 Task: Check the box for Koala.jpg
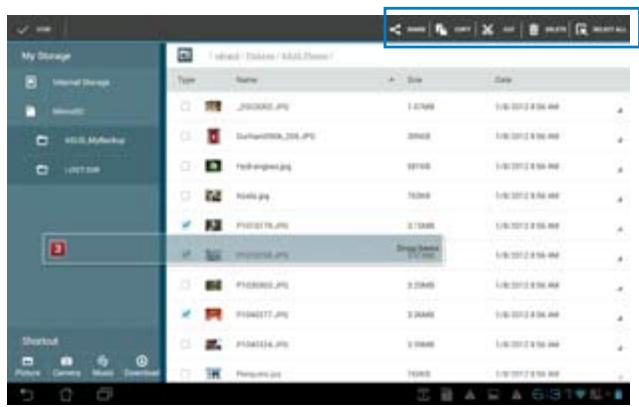tap(185, 196)
